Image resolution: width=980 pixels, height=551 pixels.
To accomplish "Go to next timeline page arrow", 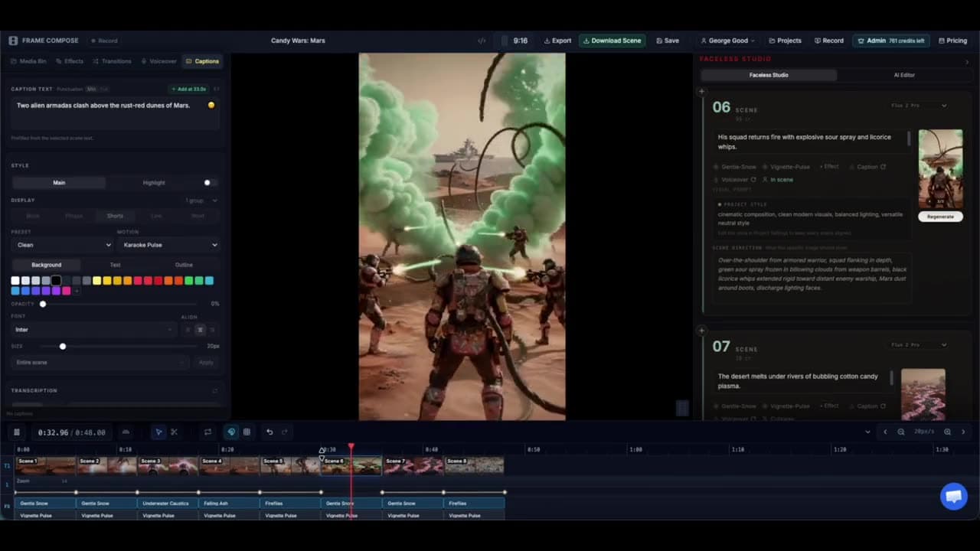I will pyautogui.click(x=963, y=432).
